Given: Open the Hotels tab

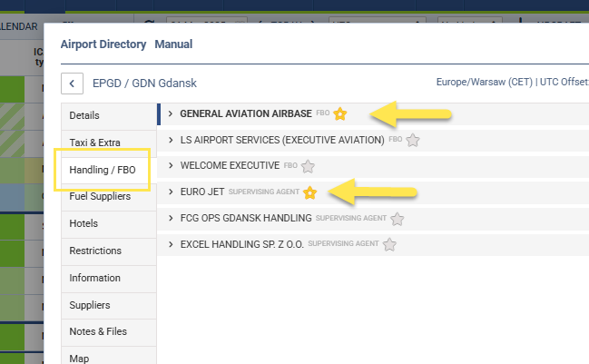Looking at the screenshot, I should pyautogui.click(x=109, y=223).
